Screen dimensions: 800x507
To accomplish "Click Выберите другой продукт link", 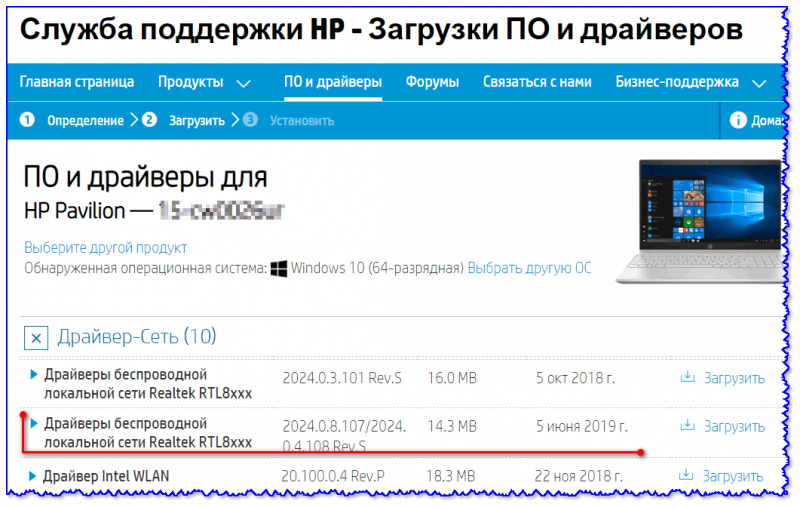I will click(x=106, y=248).
